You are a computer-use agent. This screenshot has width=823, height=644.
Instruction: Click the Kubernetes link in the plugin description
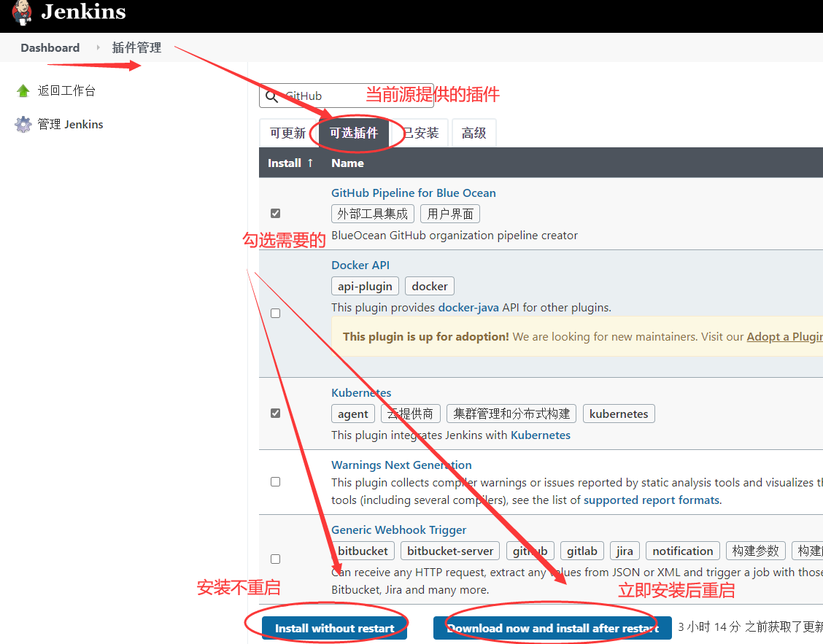(540, 435)
